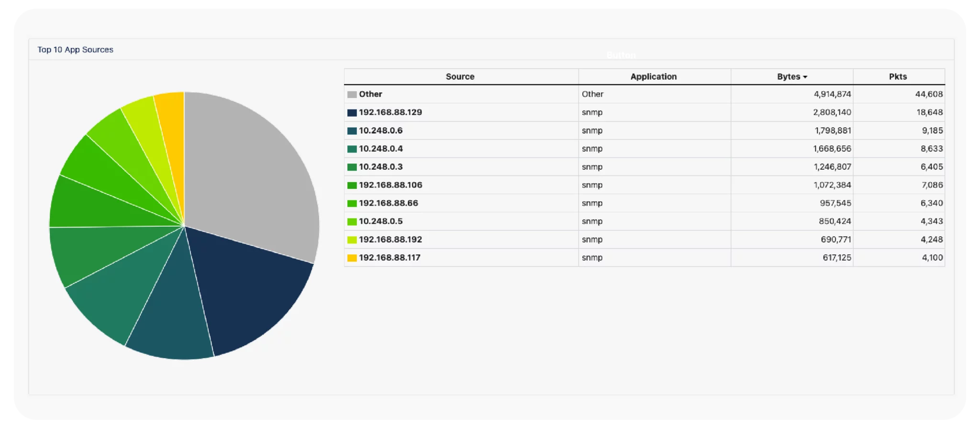Screen dimensions: 980x426
Task: Select the 192.168.88.129 navy legend swatch
Action: (x=352, y=113)
